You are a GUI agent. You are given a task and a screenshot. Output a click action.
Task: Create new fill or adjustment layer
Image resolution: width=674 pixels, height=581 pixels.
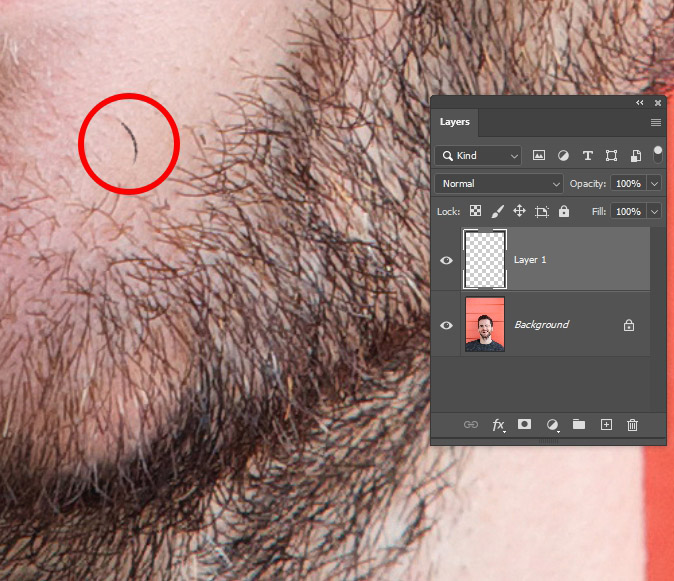552,425
